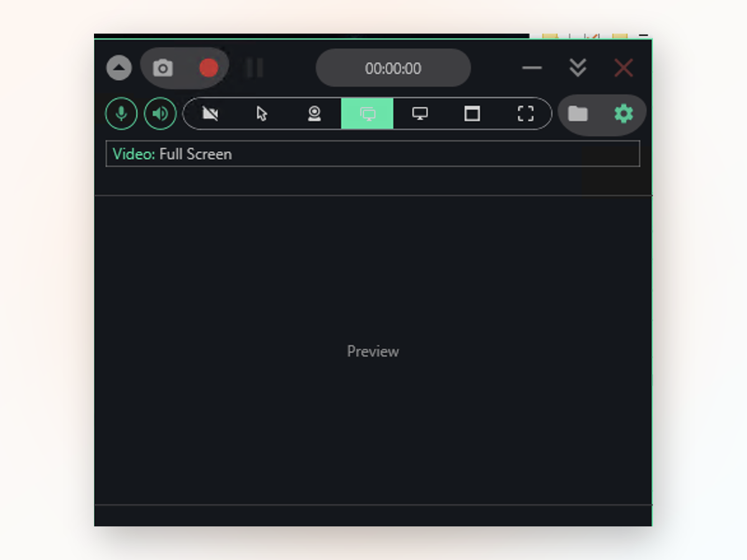
Task: Select the no-video (crossed camera) mode
Action: tap(210, 113)
